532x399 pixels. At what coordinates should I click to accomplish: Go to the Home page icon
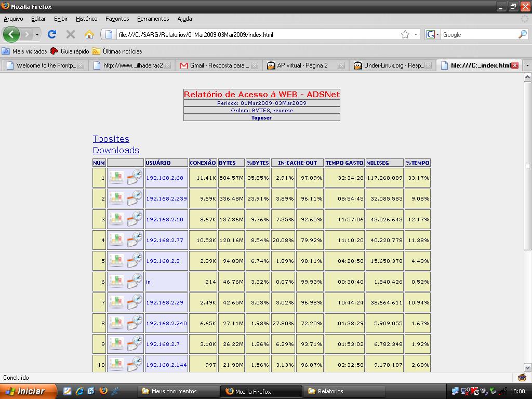(x=89, y=34)
